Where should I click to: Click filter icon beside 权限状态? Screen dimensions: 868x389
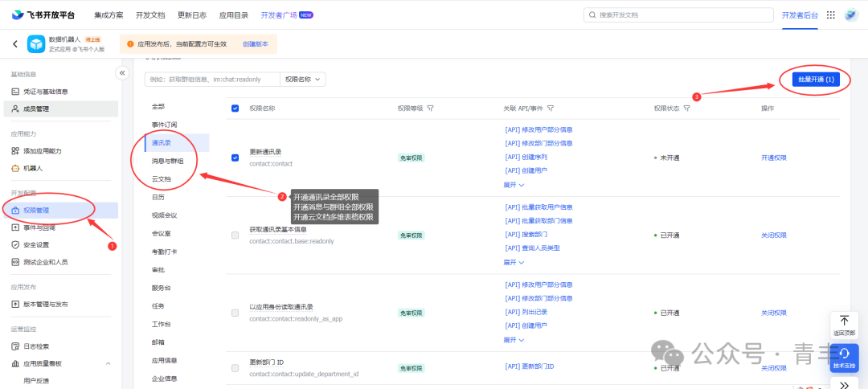tap(686, 109)
